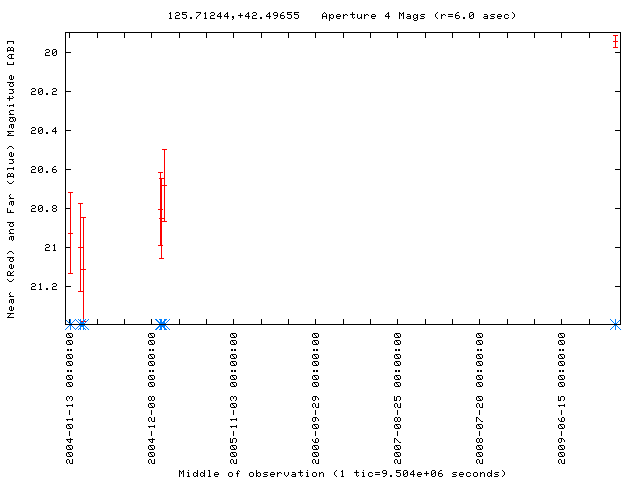Click the y-axis tick label 20.6
Viewport: 640px width, 480px height.
tap(44, 169)
